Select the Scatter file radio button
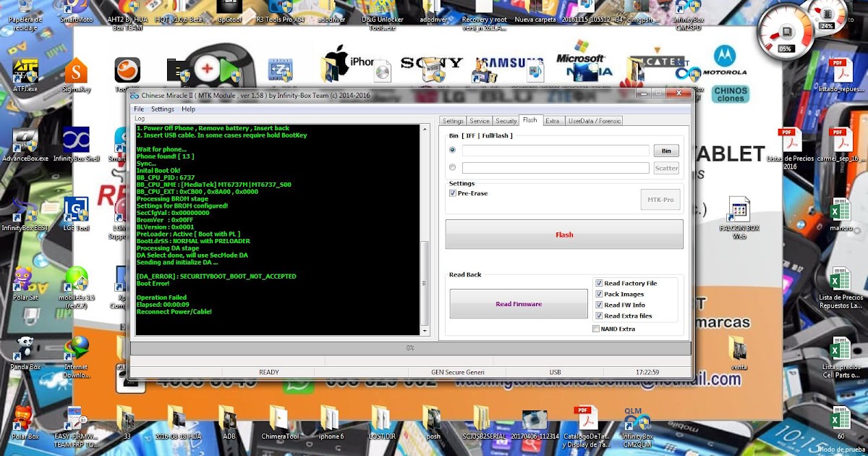 click(453, 168)
